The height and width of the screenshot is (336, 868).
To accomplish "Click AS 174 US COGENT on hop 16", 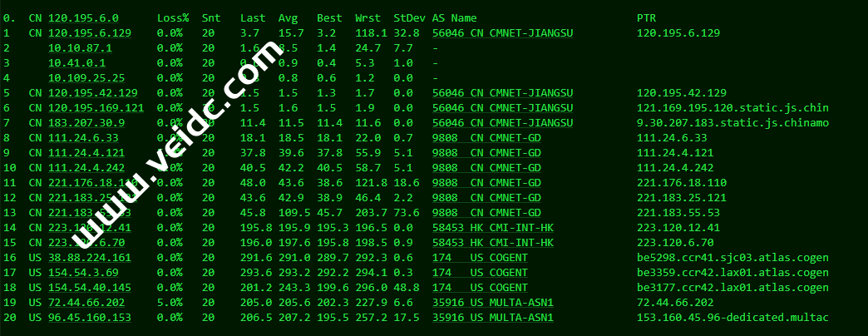I will tap(480, 257).
